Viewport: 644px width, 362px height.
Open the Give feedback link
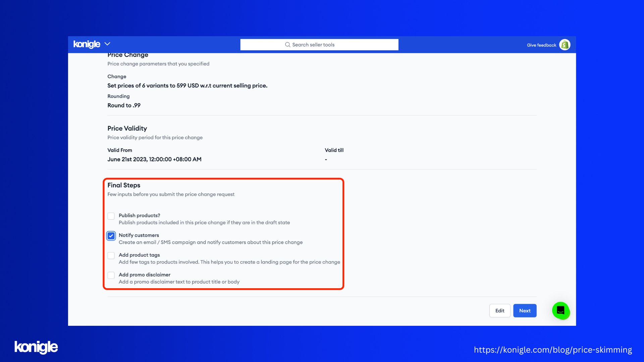(x=541, y=45)
